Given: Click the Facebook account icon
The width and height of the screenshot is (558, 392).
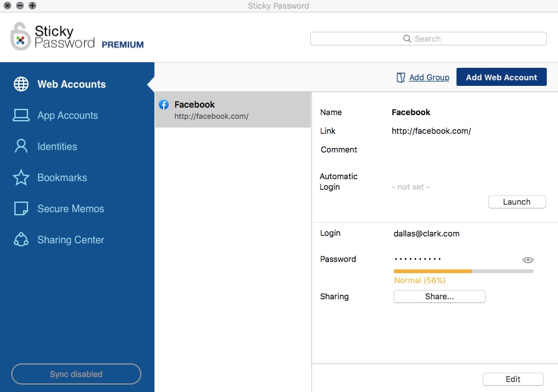Looking at the screenshot, I should pos(163,105).
